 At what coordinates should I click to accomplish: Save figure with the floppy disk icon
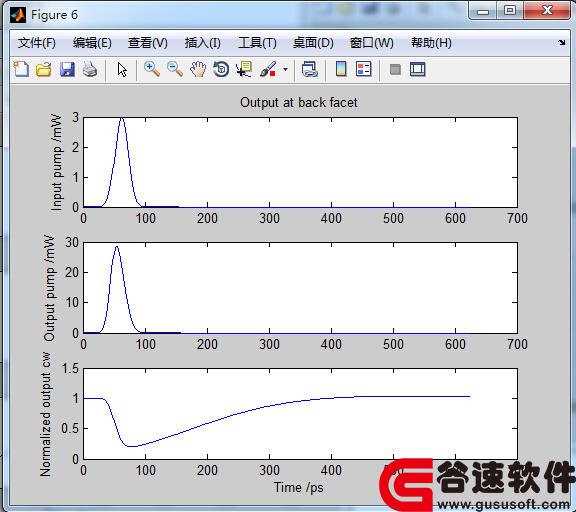click(x=67, y=69)
